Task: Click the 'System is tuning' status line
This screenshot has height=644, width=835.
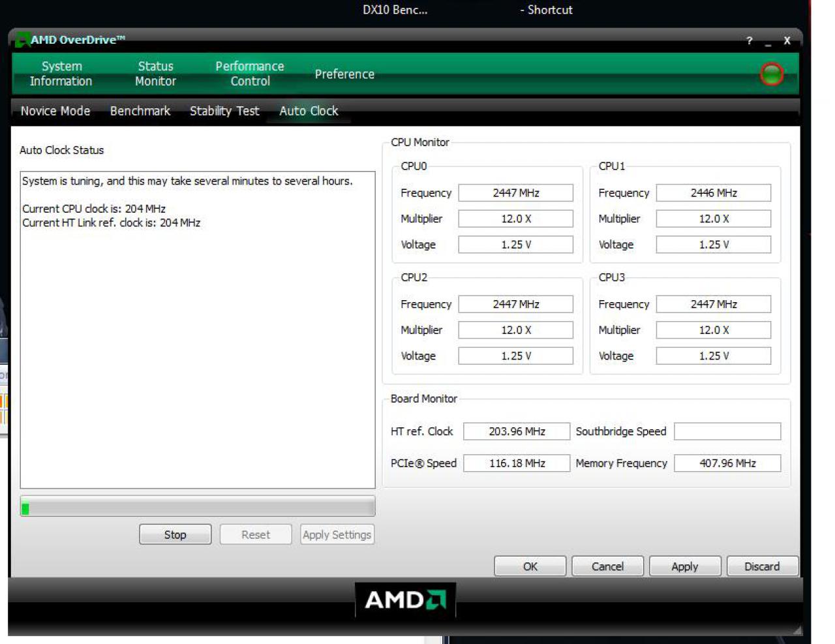Action: 187,181
